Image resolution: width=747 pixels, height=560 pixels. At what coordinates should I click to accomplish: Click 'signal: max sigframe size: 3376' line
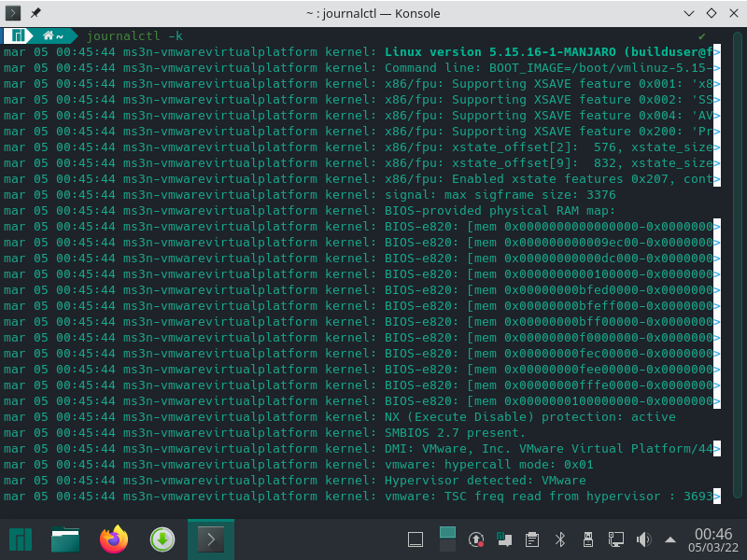coord(310,195)
